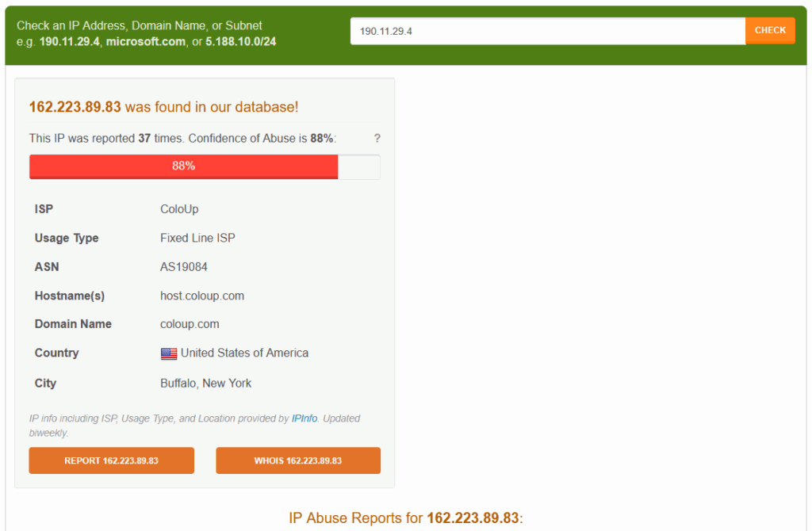Click the IP address search input field
The width and height of the screenshot is (812, 531).
coord(547,31)
